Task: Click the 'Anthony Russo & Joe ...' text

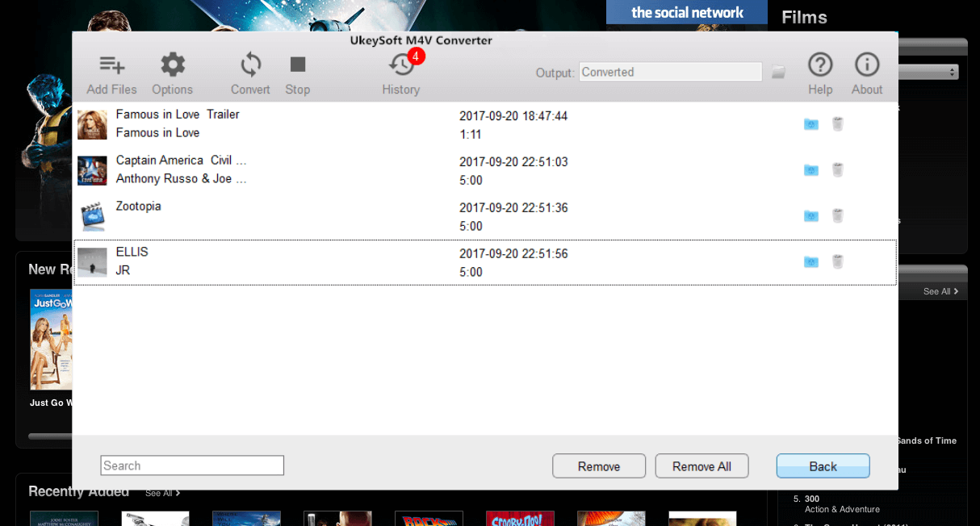Action: pyautogui.click(x=181, y=179)
